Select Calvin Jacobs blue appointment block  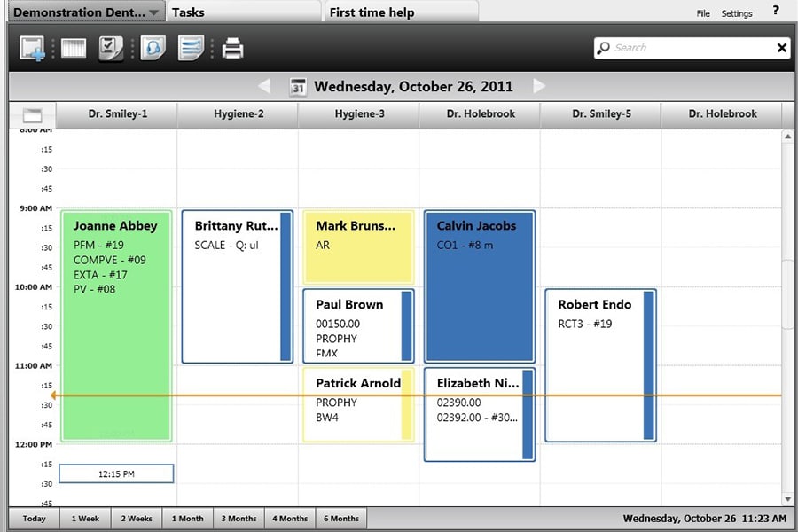click(480, 286)
